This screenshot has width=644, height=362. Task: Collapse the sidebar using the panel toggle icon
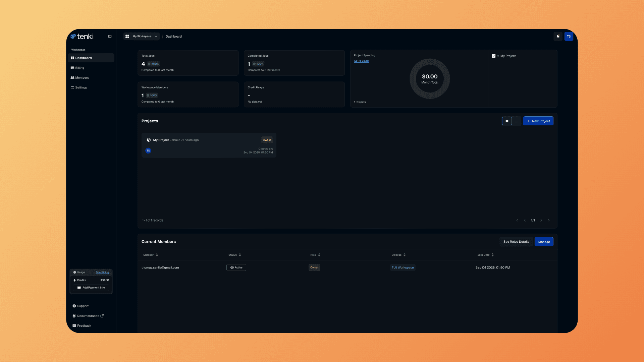(x=110, y=36)
